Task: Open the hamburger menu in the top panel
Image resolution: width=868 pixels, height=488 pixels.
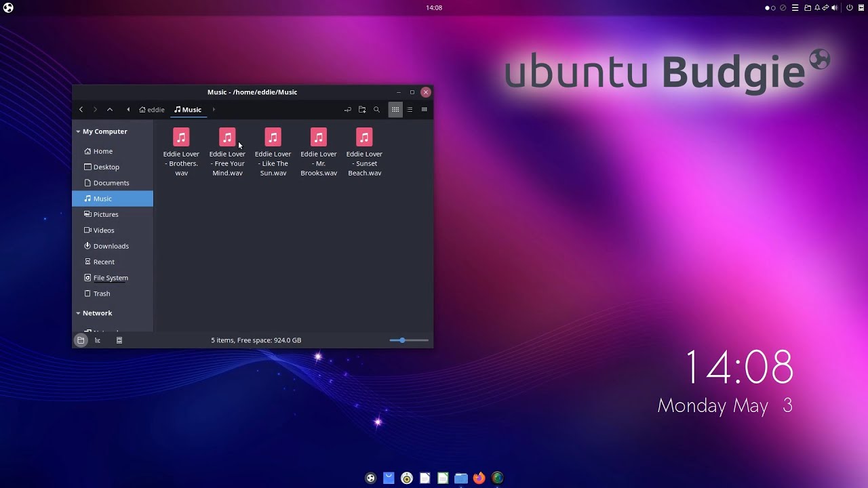Action: [x=795, y=8]
